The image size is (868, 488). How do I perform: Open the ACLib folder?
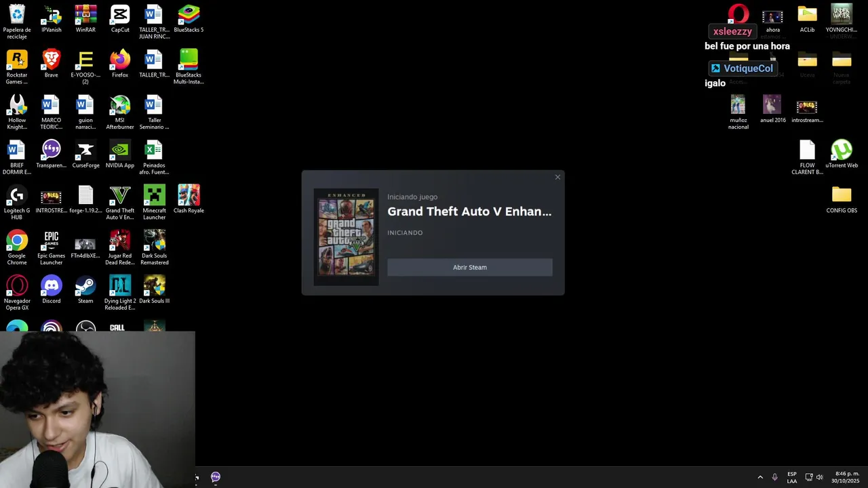[x=807, y=19]
